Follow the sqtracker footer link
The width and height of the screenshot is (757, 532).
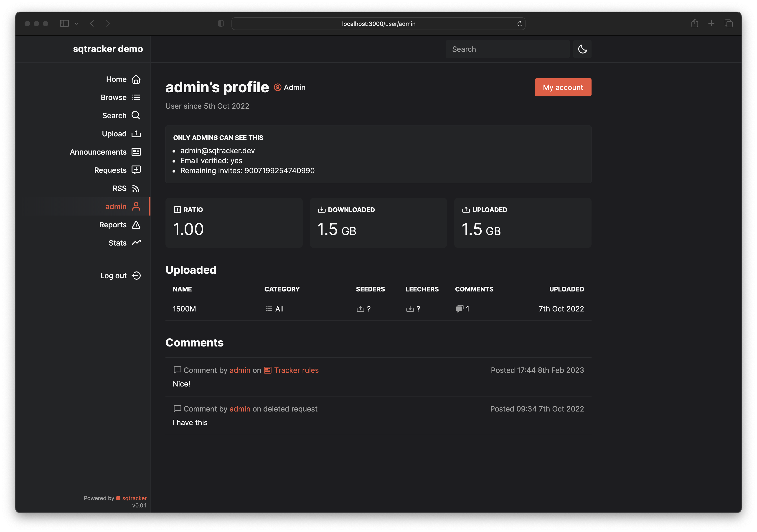134,498
